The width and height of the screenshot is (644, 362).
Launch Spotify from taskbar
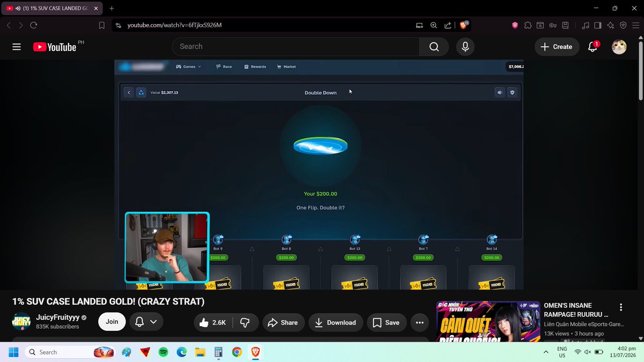[163, 352]
